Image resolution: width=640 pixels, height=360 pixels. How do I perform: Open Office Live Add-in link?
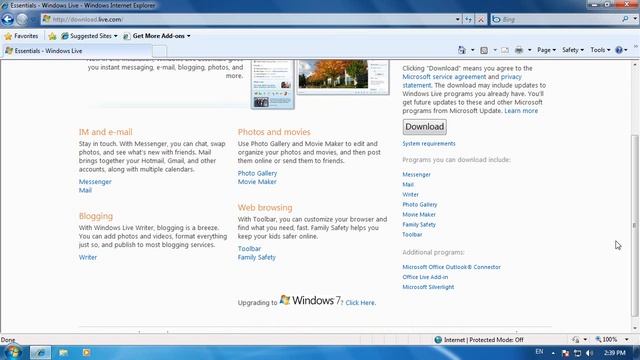(425, 277)
